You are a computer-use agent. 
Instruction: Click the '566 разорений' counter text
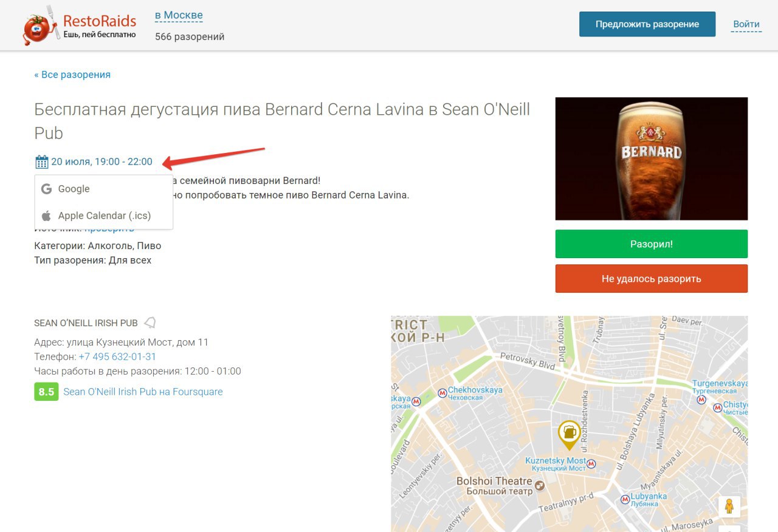(190, 36)
